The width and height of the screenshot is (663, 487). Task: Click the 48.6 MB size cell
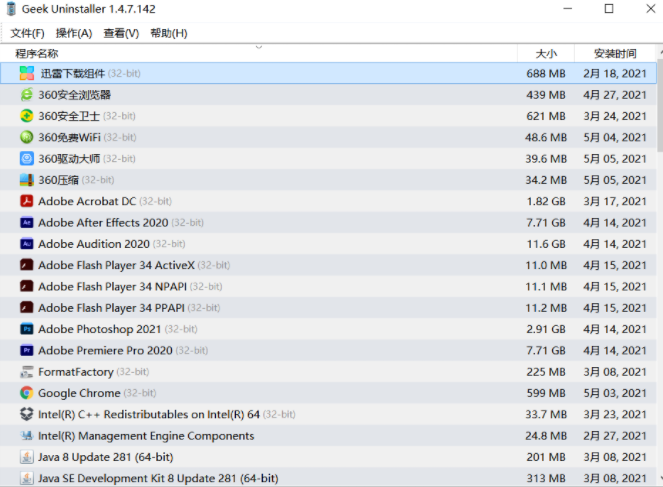545,137
